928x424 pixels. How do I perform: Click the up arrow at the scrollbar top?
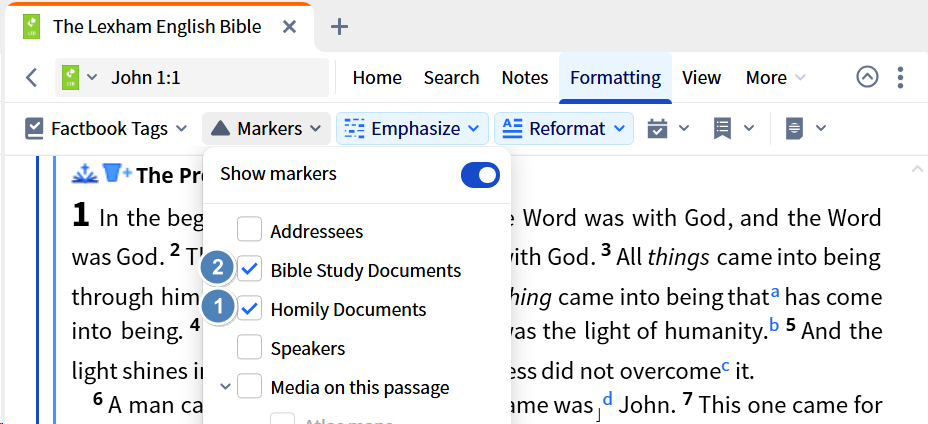917,169
